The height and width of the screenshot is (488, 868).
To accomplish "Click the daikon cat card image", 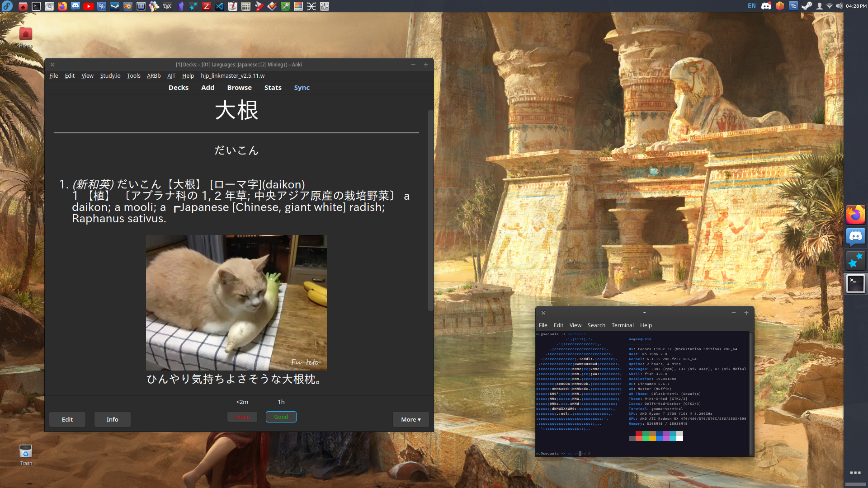I will 236,302.
